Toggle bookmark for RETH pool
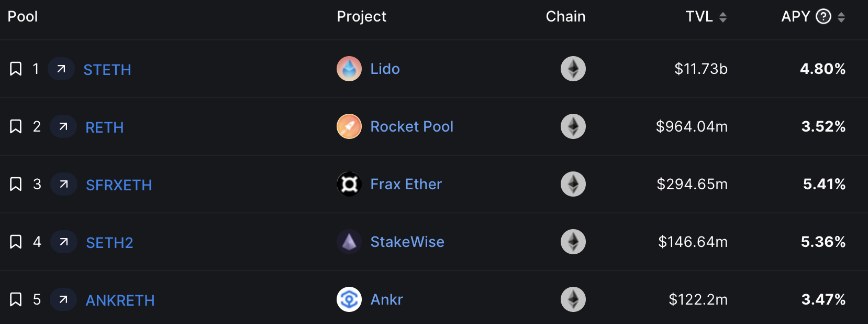Image resolution: width=868 pixels, height=324 pixels. click(16, 126)
